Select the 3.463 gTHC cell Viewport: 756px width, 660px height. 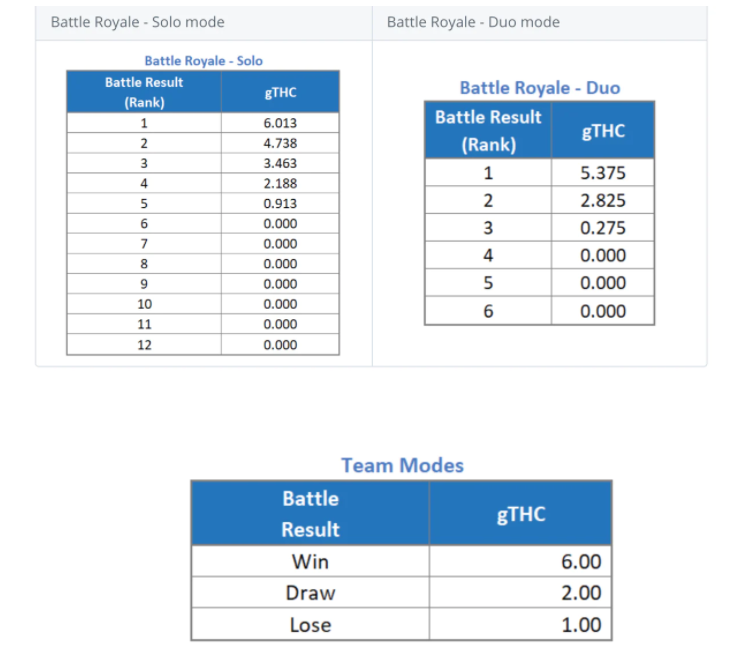(x=280, y=163)
